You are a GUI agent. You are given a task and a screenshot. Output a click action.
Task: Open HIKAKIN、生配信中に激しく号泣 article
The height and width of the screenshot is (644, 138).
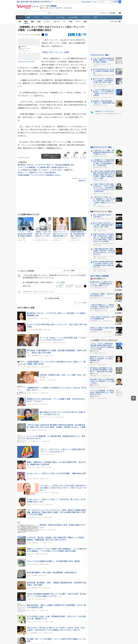click(63, 376)
